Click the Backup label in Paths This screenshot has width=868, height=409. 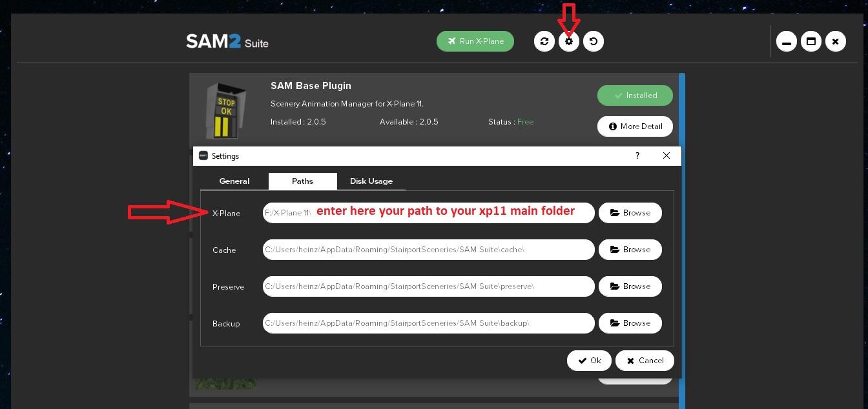[226, 324]
